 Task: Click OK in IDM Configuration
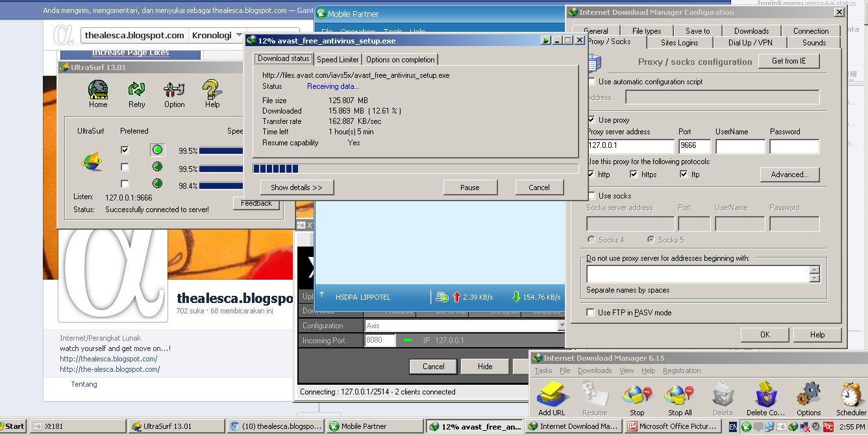click(765, 335)
